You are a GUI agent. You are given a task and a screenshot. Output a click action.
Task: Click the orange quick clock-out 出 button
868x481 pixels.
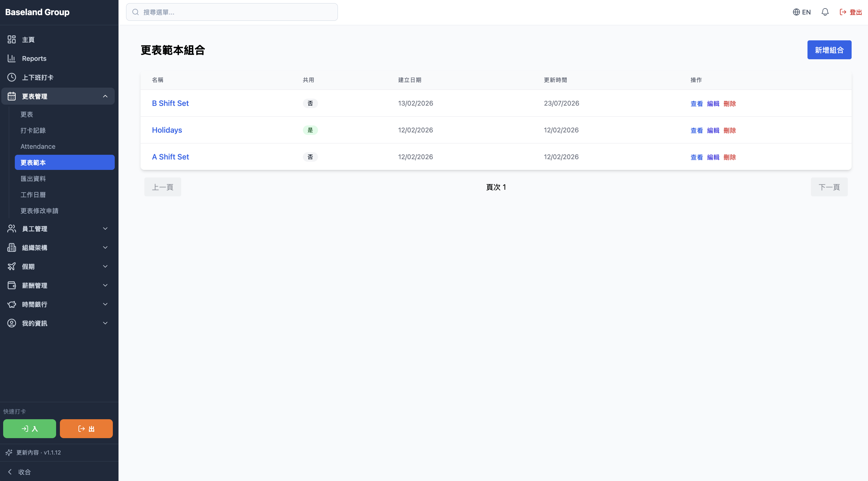coord(86,428)
